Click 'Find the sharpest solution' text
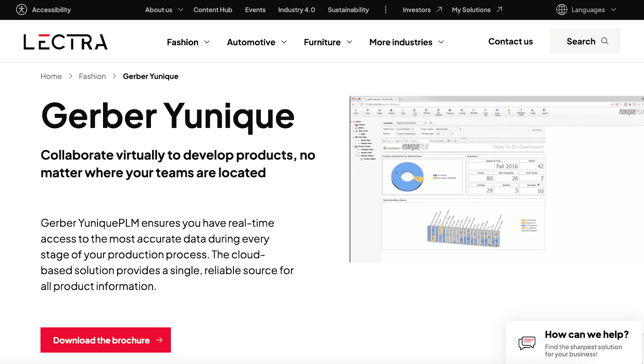The height and width of the screenshot is (364, 644). pyautogui.click(x=584, y=347)
